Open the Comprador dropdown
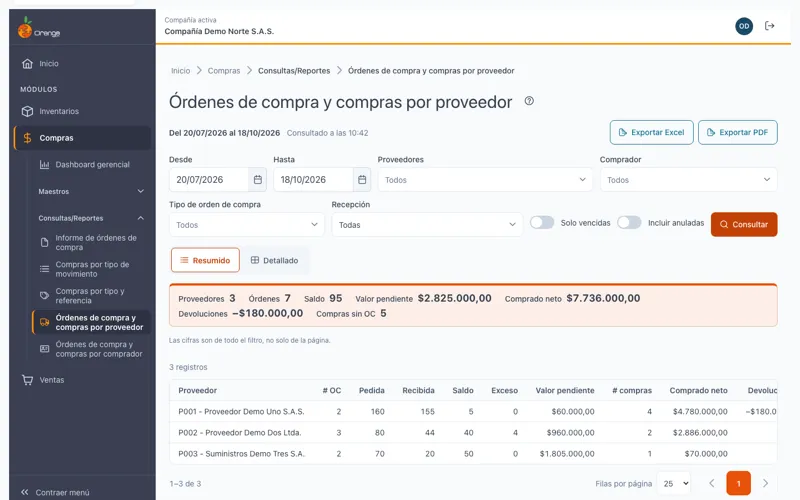 click(689, 180)
